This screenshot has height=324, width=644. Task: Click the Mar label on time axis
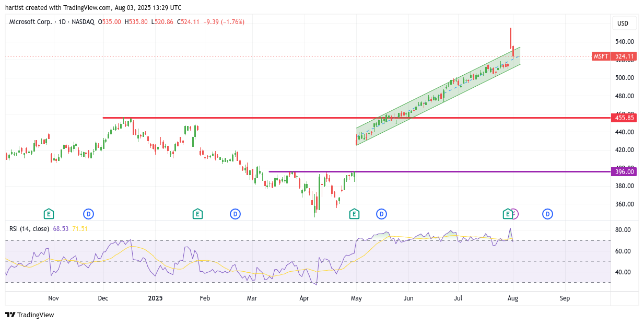[x=252, y=298]
